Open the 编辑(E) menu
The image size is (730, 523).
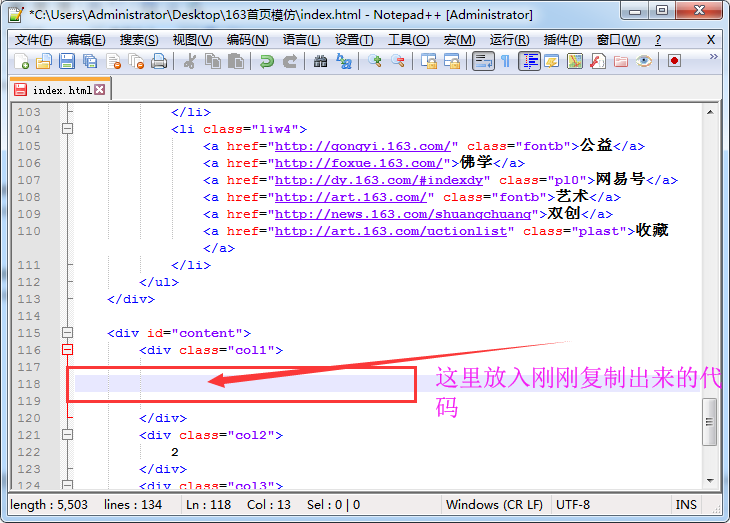(86, 40)
